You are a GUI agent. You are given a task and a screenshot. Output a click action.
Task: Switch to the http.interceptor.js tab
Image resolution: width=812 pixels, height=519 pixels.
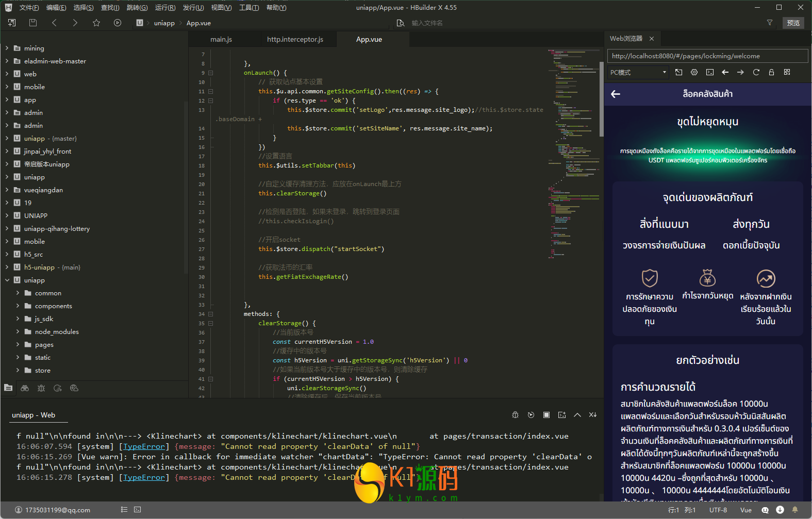[x=295, y=39]
